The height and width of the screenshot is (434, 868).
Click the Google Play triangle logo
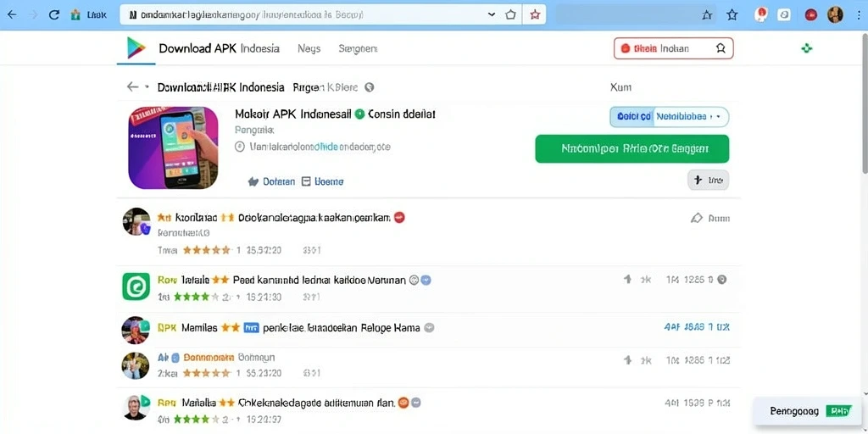point(136,48)
